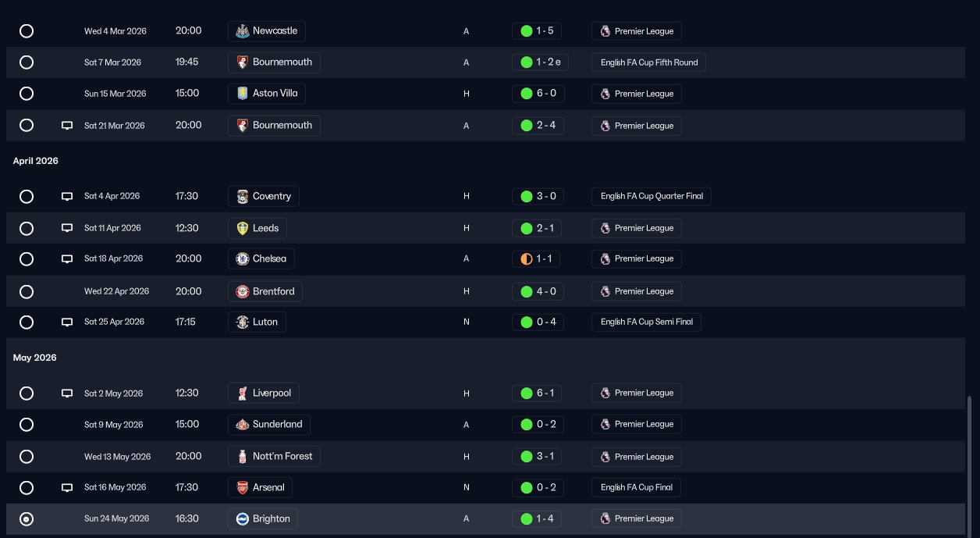Click the Aston Villa club badge
980x538 pixels.
click(x=242, y=94)
